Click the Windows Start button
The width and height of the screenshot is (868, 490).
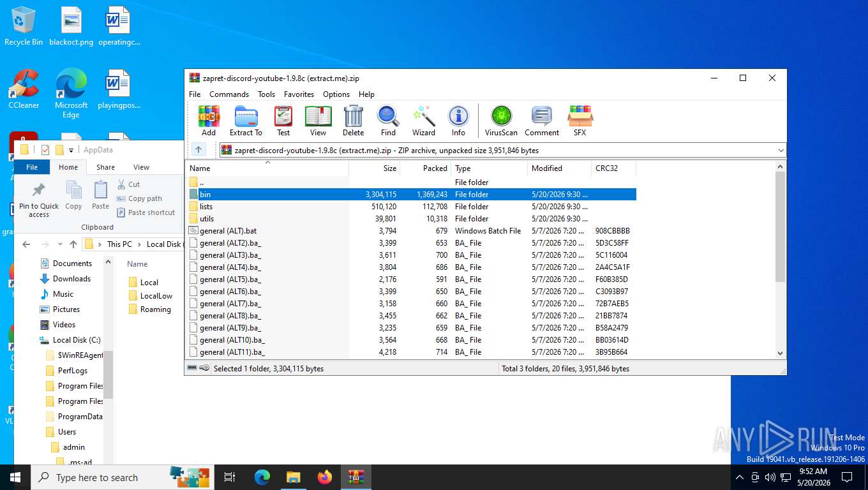(15, 477)
